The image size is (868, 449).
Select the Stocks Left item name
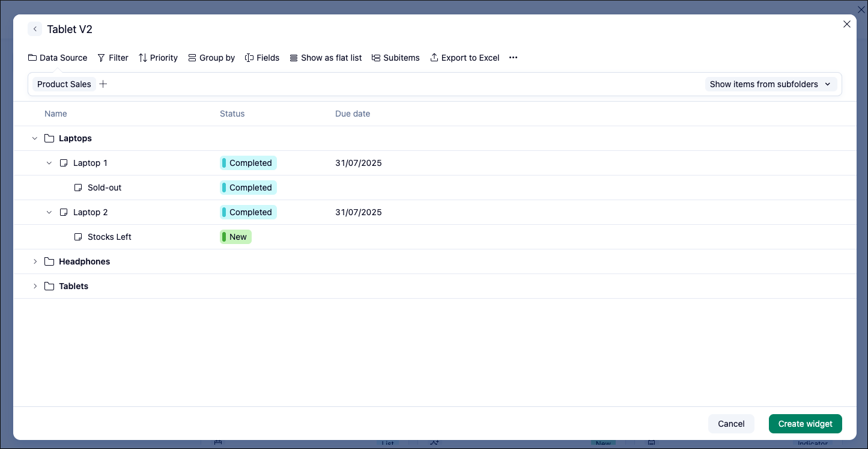(109, 237)
